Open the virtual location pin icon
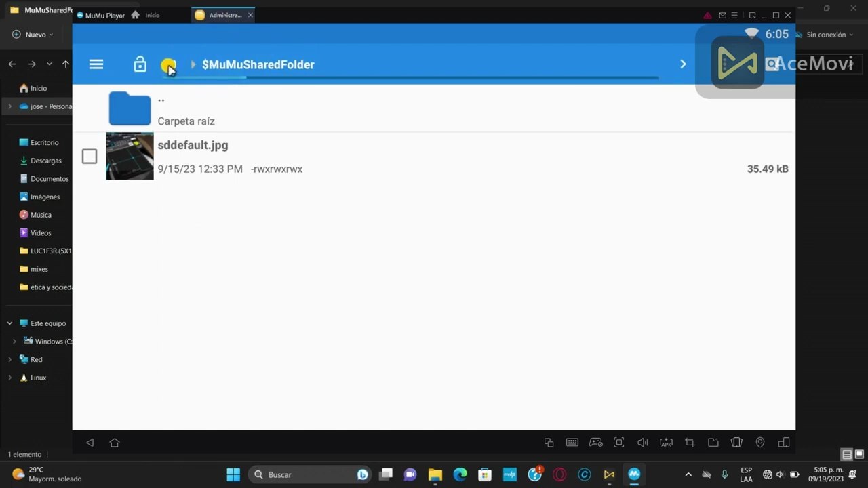 tap(760, 443)
